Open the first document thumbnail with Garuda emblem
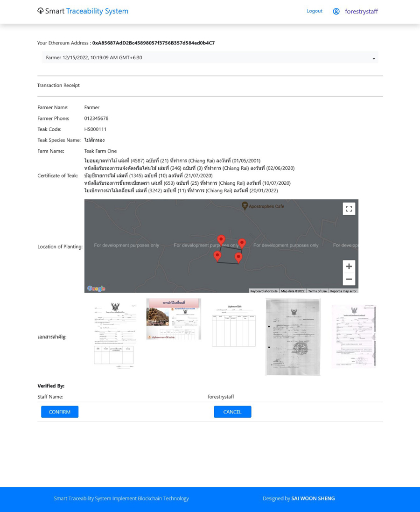Screen dimensions: 420x512 (114, 335)
